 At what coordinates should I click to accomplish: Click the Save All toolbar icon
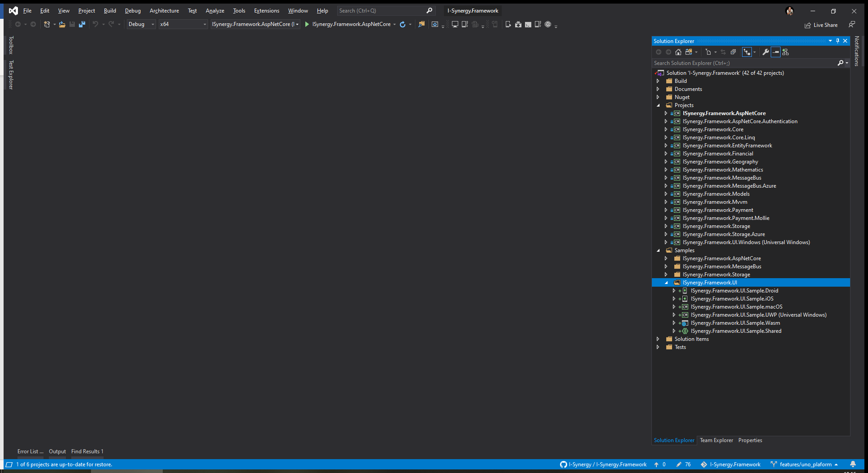pos(82,24)
